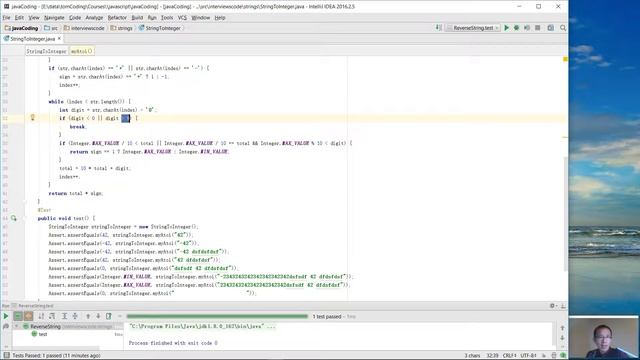The height and width of the screenshot is (360, 640).
Task: Start debugging with the green bug icon
Action: point(516,28)
